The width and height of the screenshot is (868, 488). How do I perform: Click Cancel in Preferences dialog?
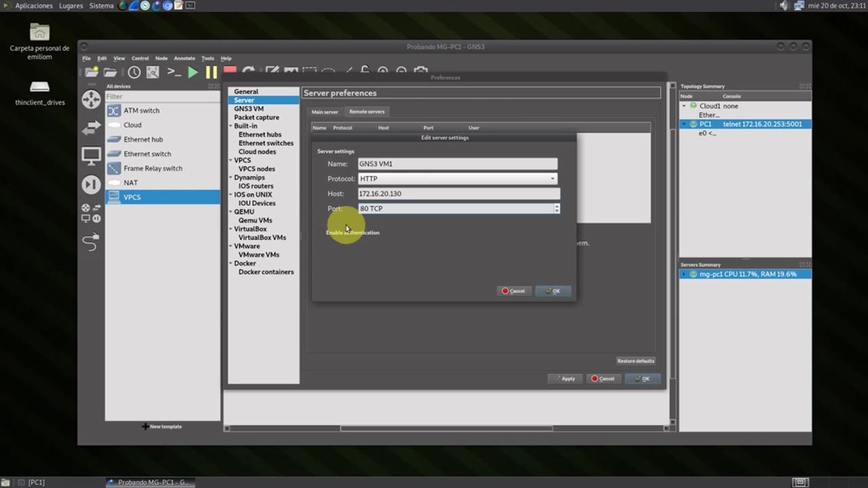click(603, 379)
